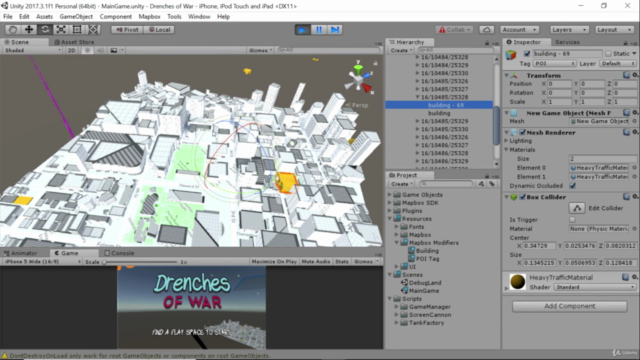Viewport: 640px width, 360px height.
Task: Open the GameObject menu
Action: point(76,17)
